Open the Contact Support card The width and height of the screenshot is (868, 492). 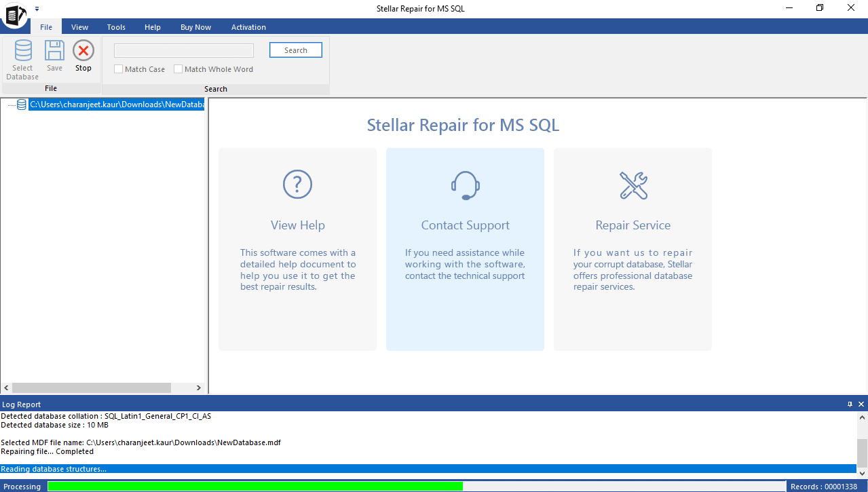(x=465, y=249)
